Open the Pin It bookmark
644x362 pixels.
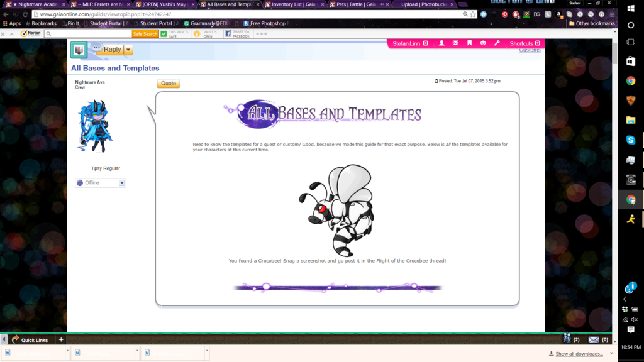tap(70, 23)
